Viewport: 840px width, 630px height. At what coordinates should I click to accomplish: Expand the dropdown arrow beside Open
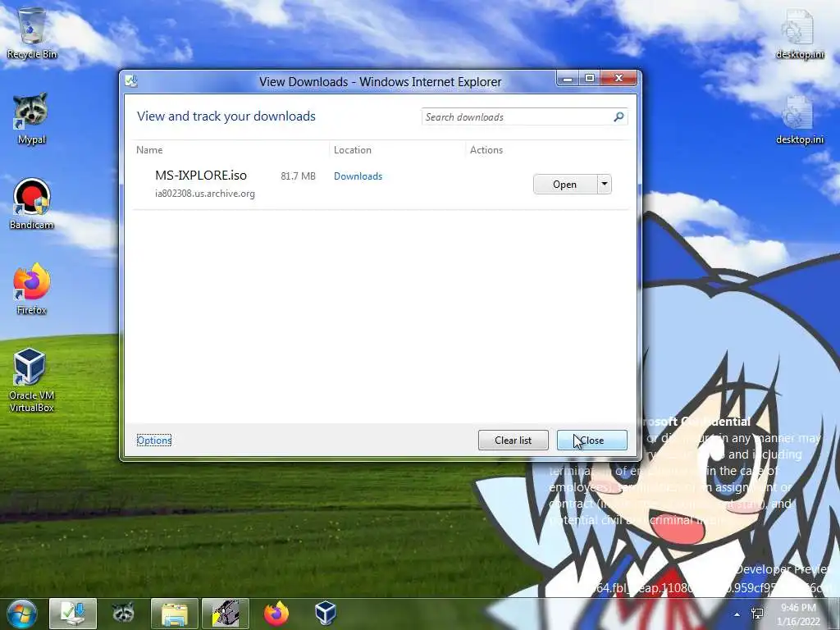(x=605, y=185)
